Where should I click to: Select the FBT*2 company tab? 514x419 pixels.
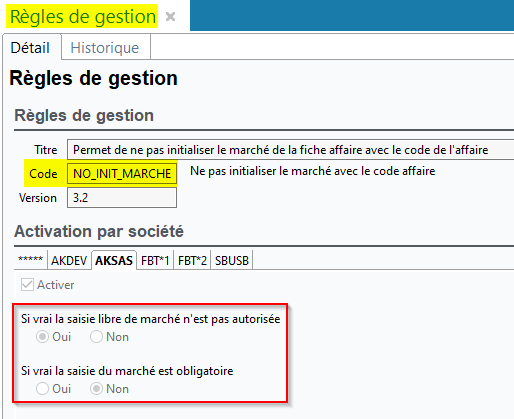pyautogui.click(x=192, y=260)
